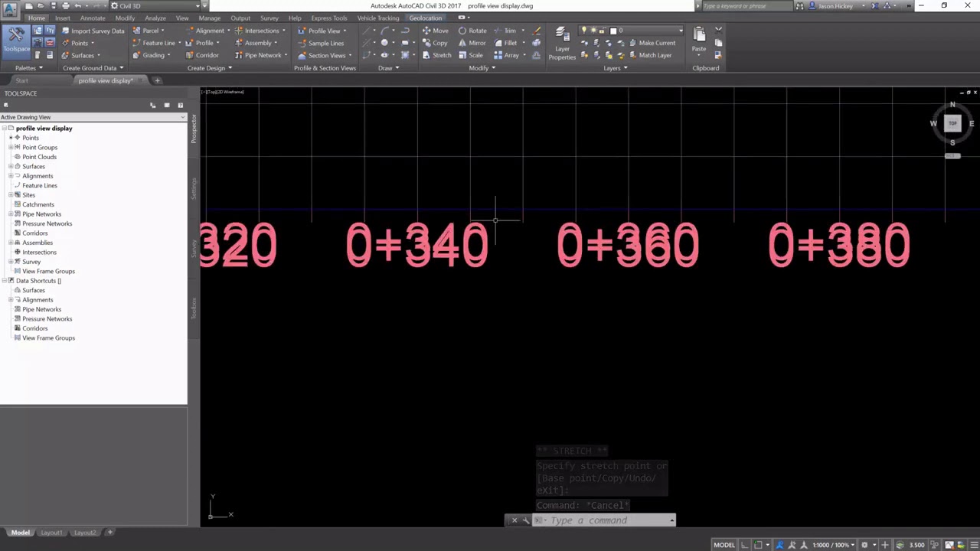Click the Section Views tool

tap(324, 55)
